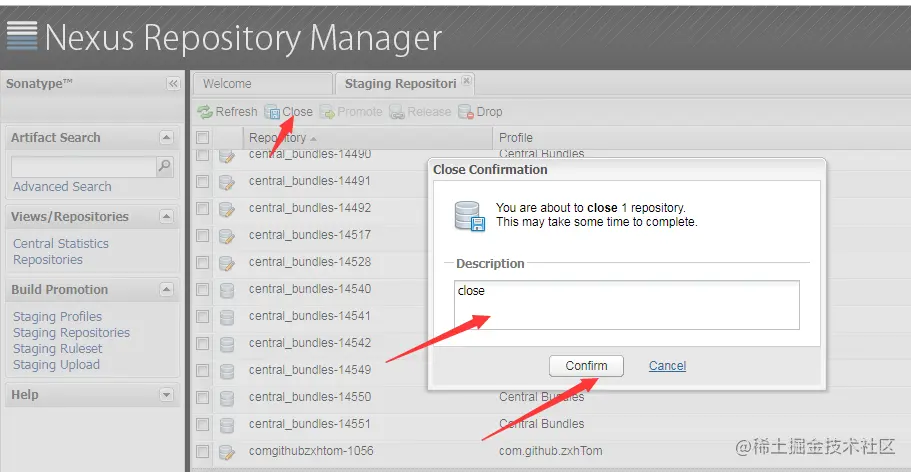
Task: Open Staging Profiles in Build Promotion
Action: point(58,317)
